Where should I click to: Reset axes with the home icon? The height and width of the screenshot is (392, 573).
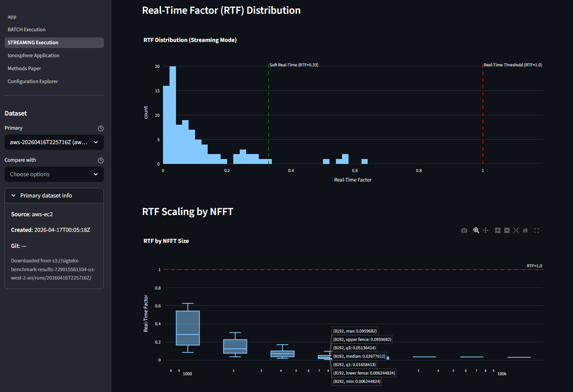pyautogui.click(x=525, y=230)
